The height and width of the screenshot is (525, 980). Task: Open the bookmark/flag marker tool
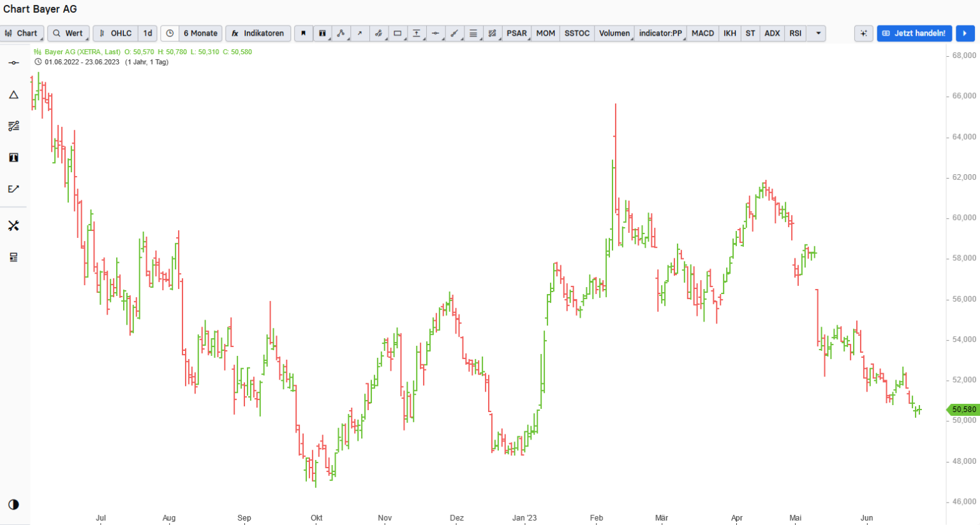(303, 33)
